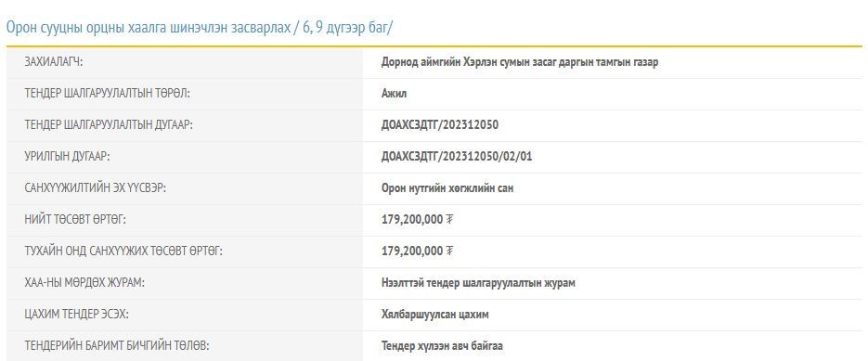Select the 'ТЕНДЕРИЙН БАРИМТ БИЧГИЙН ТӨЛӨВ:' label
Viewport: 868px width, 361px height.
[x=116, y=346]
